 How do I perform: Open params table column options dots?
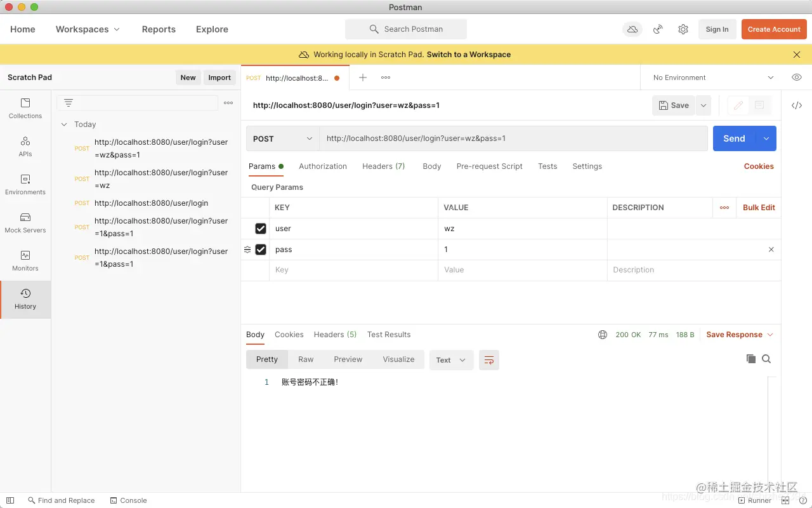[x=724, y=208]
